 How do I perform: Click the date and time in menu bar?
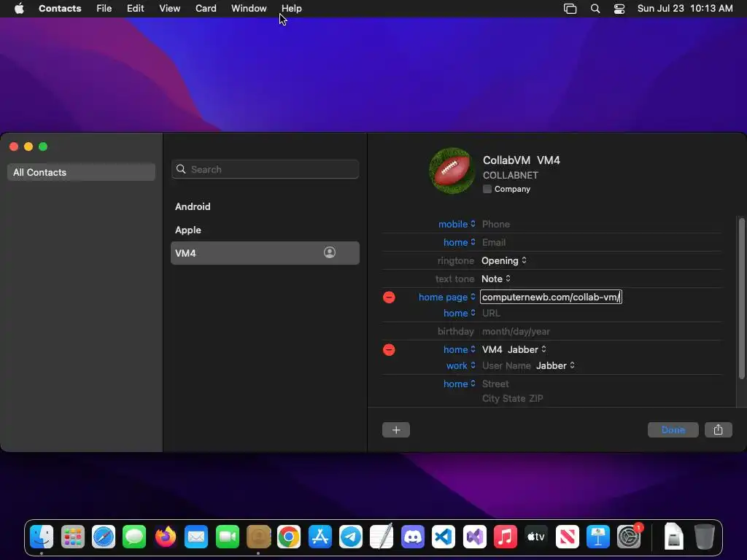[685, 9]
